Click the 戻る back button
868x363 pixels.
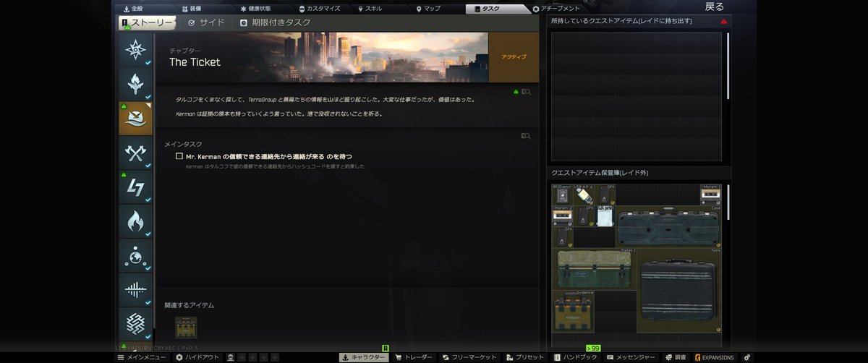click(714, 7)
